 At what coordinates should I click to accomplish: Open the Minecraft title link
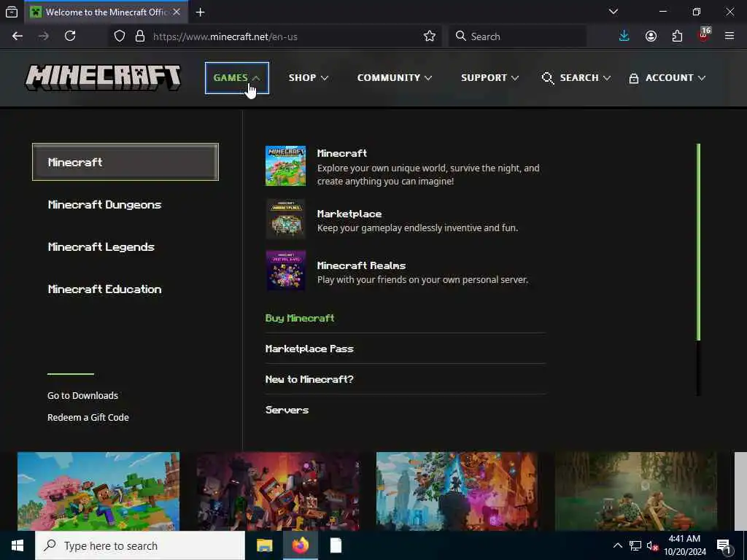(342, 153)
